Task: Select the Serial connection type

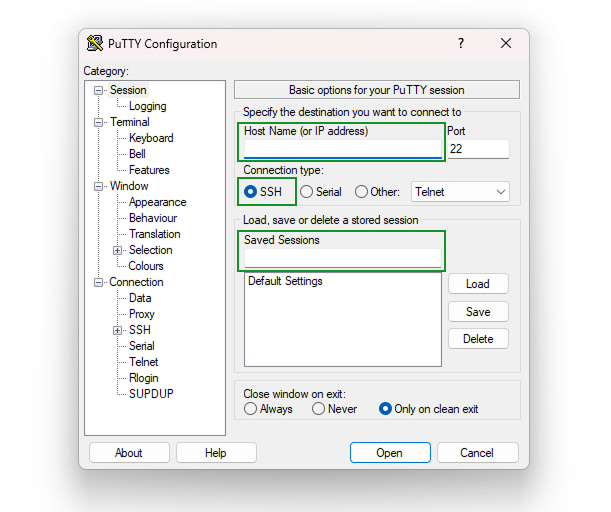Action: pyautogui.click(x=307, y=192)
